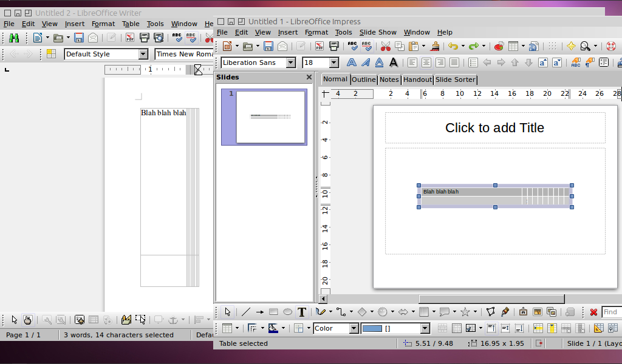Export the presentation directly as PDF
The image size is (622, 364).
pyautogui.click(x=320, y=46)
